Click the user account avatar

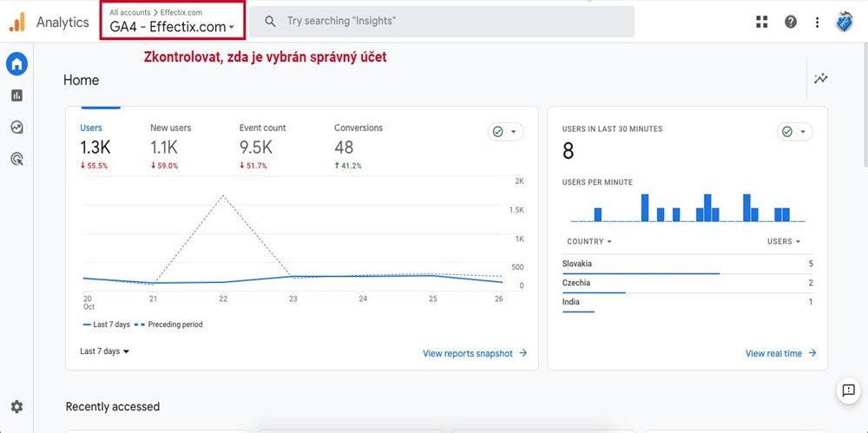click(845, 22)
